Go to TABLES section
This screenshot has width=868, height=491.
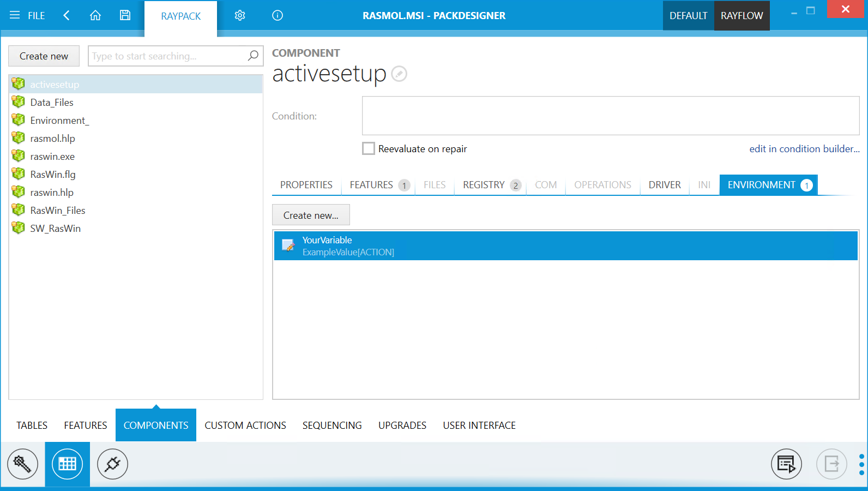(x=32, y=425)
